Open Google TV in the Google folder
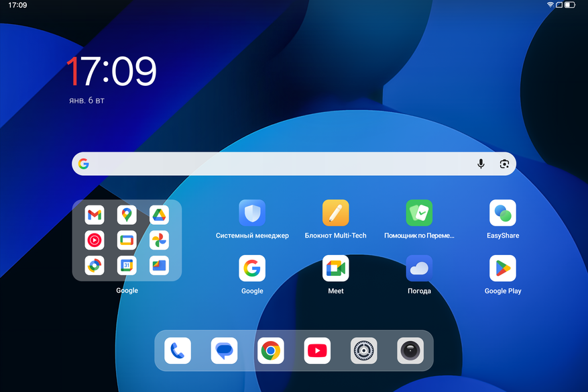Screen dimensions: 588x392 point(127,240)
